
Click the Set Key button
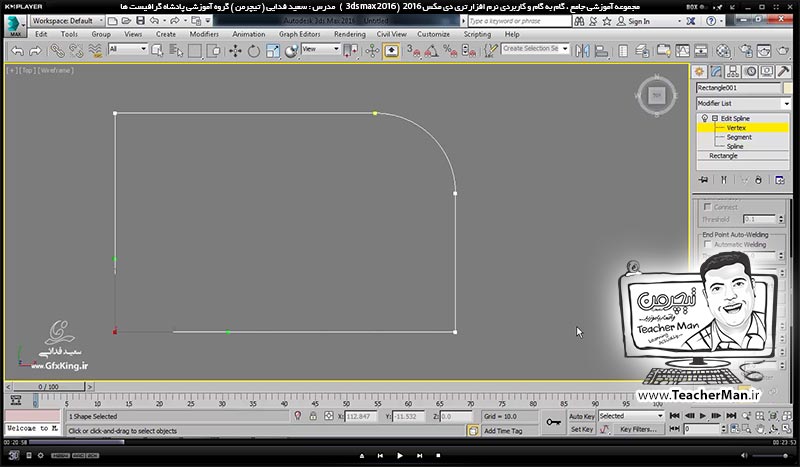coord(582,429)
